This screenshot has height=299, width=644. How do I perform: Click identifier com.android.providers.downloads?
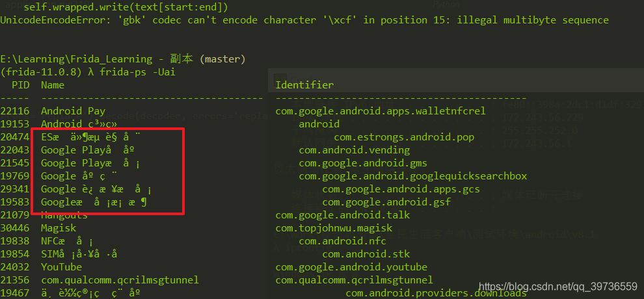(x=436, y=293)
